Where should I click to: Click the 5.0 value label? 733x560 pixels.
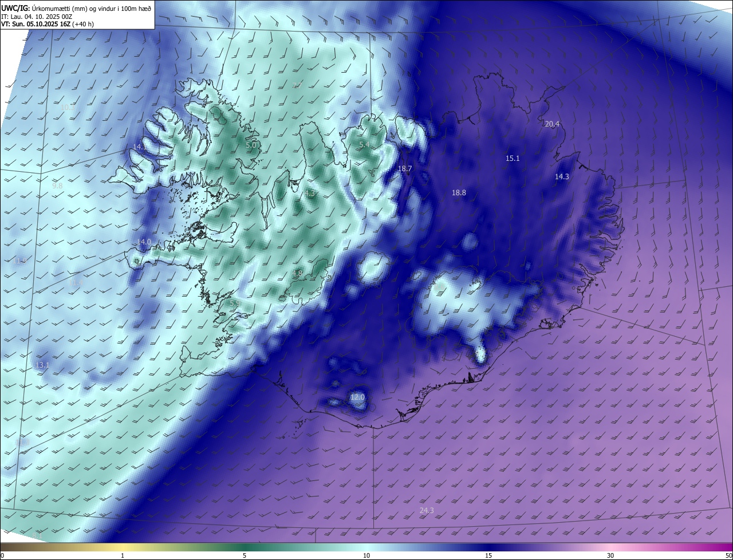click(x=251, y=145)
